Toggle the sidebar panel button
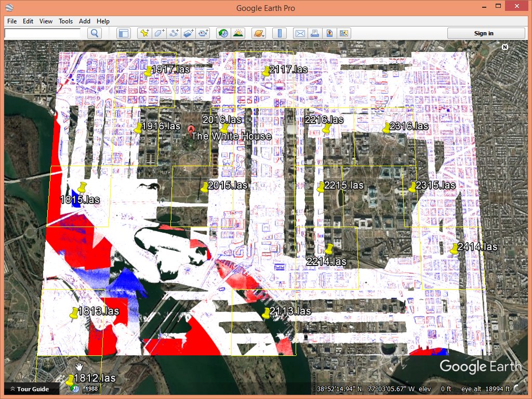Viewport: 532px width, 399px height. (123, 33)
